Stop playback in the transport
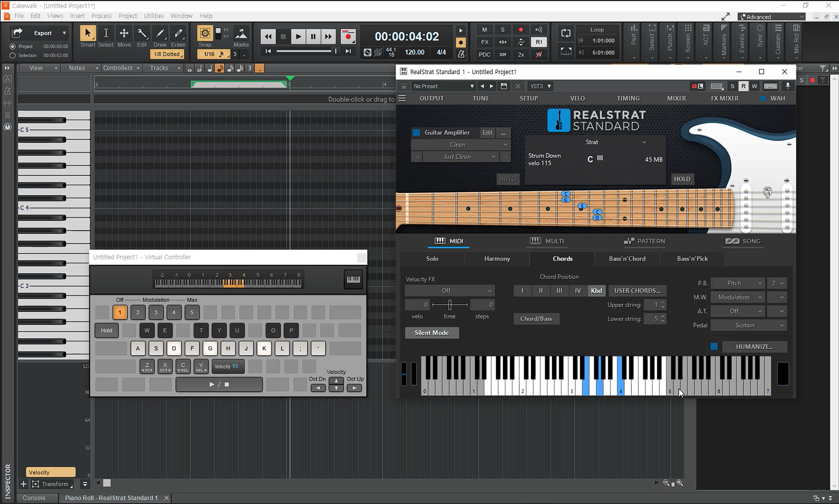 tap(283, 37)
